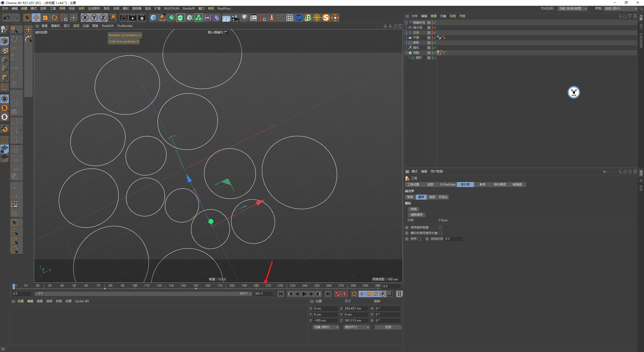Viewport: 644px width, 352px height.
Task: Toggle X-axis lock button
Action: pyautogui.click(x=85, y=18)
